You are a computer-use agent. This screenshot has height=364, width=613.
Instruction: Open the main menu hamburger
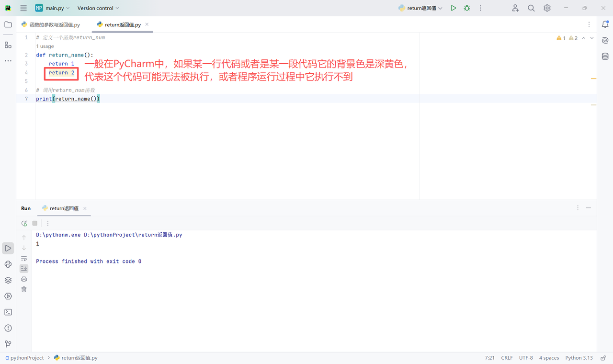coord(23,8)
